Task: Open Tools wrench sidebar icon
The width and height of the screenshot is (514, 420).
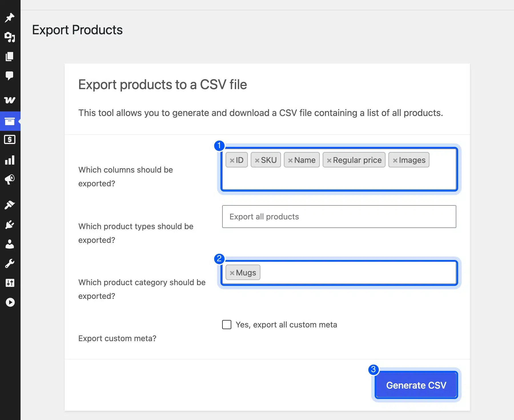Action: [x=10, y=263]
